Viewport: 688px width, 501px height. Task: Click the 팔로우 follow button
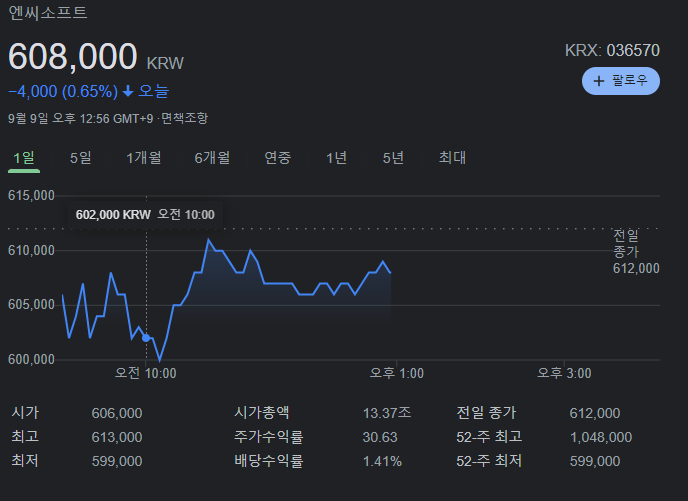(x=620, y=81)
